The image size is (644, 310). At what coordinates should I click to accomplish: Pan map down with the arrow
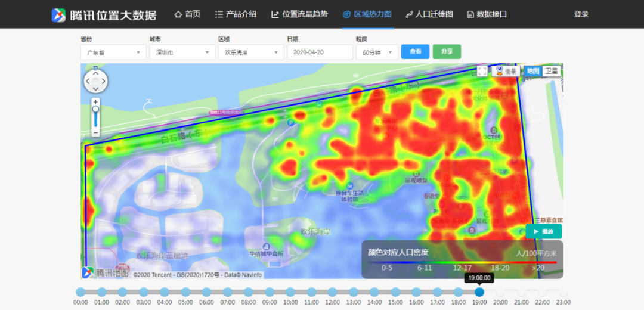pyautogui.click(x=95, y=89)
